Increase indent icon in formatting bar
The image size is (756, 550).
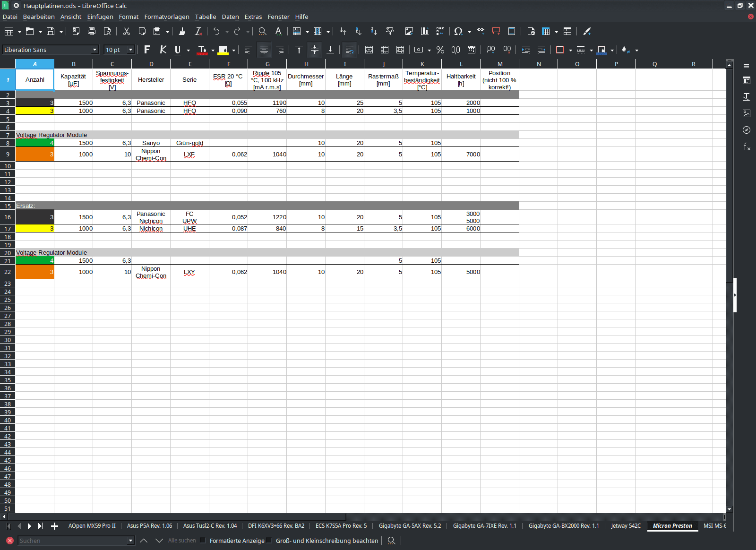point(526,50)
